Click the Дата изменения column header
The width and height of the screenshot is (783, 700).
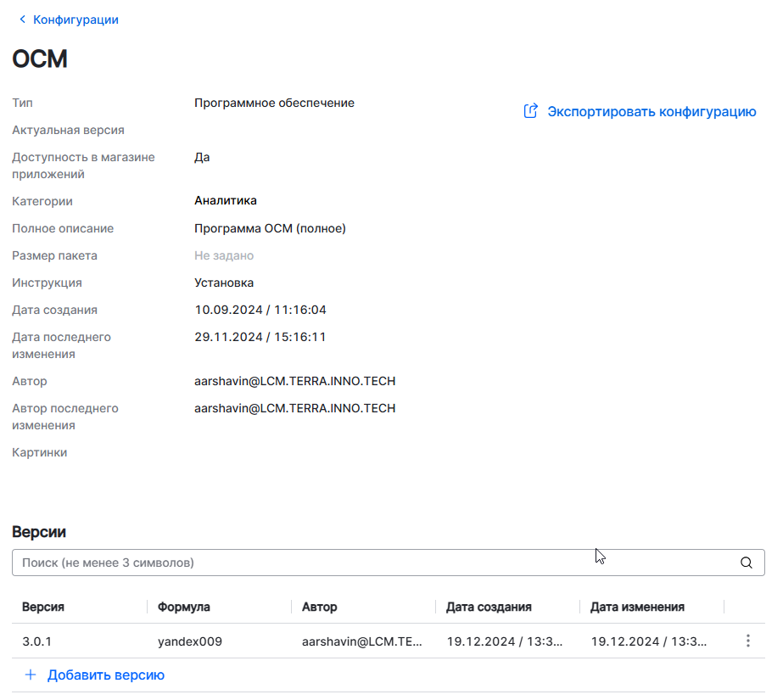(637, 607)
